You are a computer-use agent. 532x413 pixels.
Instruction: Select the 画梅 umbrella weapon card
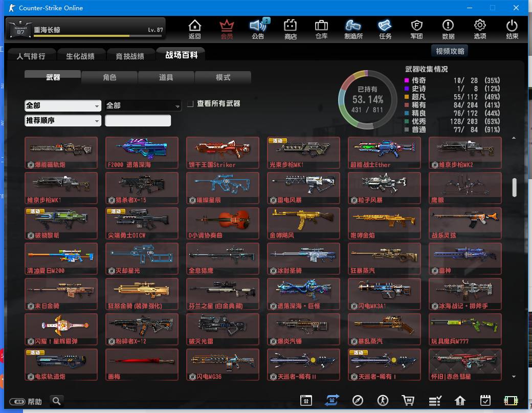pos(142,364)
